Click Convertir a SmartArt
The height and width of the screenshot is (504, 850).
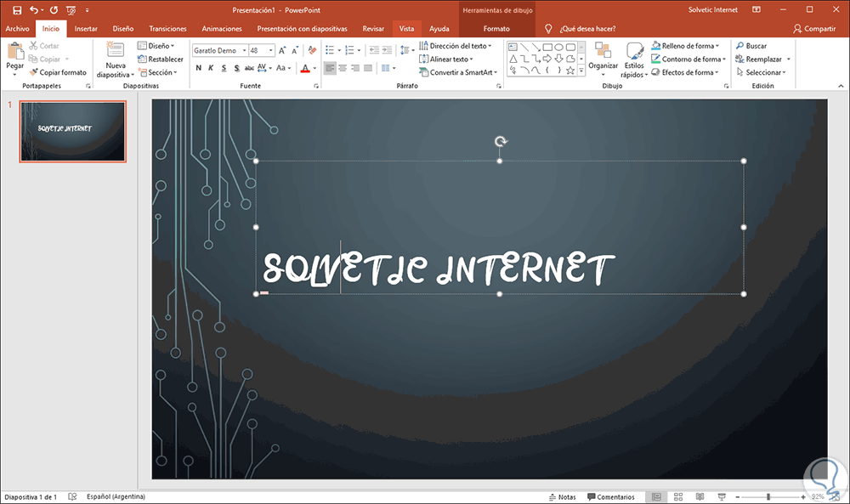tap(458, 72)
